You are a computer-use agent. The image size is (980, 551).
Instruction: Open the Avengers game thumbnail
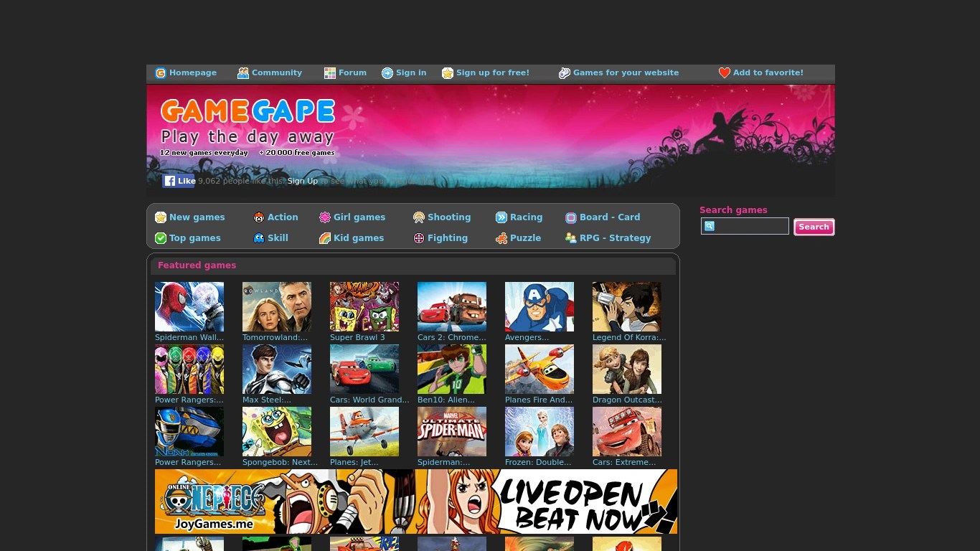[540, 306]
